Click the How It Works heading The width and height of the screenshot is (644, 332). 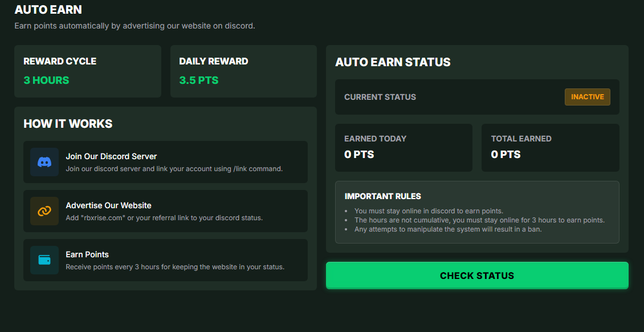tap(68, 124)
